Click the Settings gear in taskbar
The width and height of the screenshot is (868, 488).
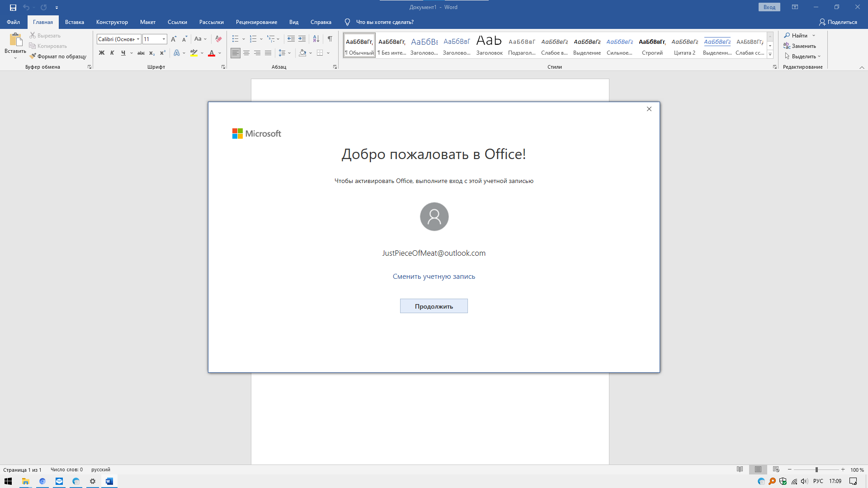(x=93, y=481)
